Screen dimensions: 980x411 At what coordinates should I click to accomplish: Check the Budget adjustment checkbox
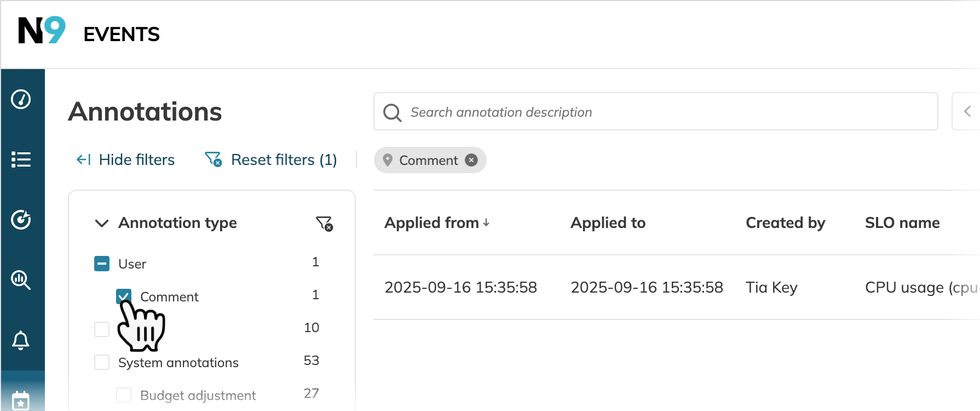[124, 395]
